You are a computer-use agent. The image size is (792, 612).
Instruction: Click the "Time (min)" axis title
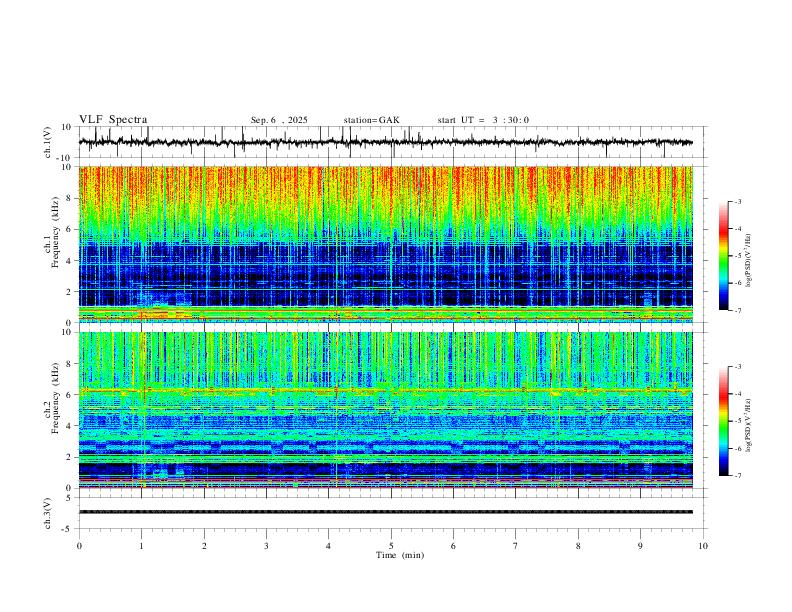(x=400, y=555)
